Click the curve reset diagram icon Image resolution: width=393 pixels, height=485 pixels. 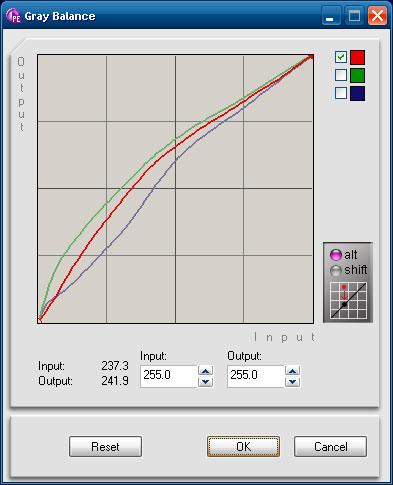[348, 300]
